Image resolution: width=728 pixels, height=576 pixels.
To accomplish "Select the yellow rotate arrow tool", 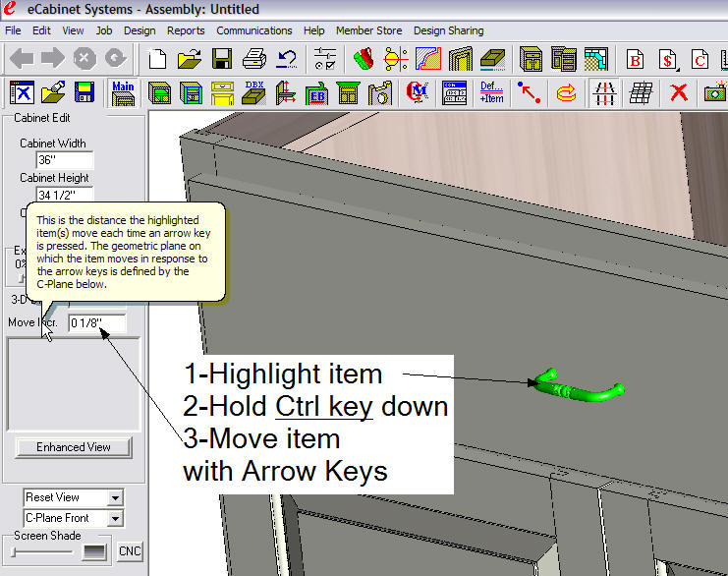I will pyautogui.click(x=566, y=92).
